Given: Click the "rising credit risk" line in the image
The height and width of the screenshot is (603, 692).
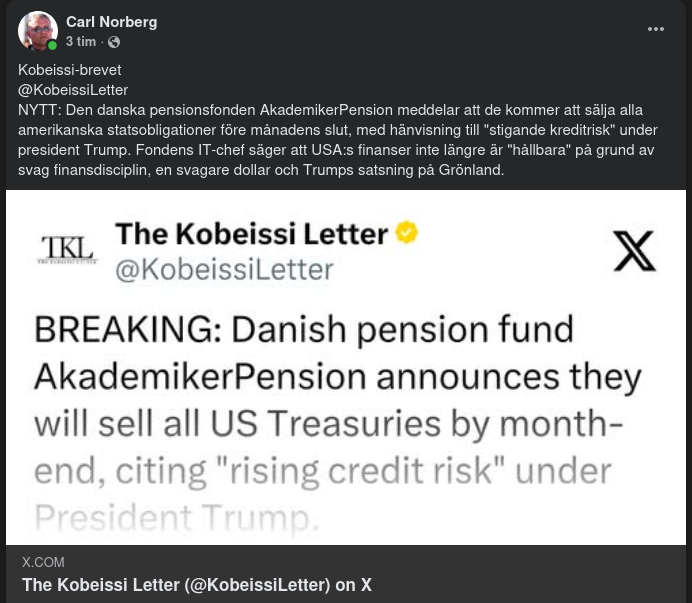Looking at the screenshot, I should tap(321, 471).
